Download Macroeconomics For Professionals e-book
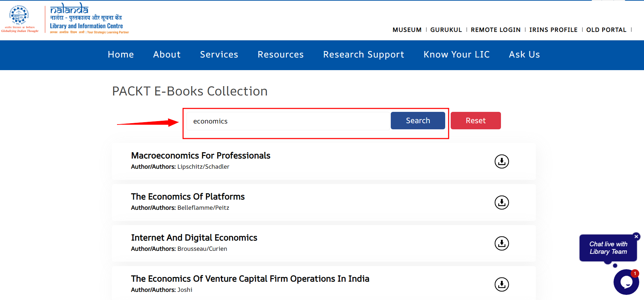This screenshot has width=644, height=300. (x=502, y=161)
